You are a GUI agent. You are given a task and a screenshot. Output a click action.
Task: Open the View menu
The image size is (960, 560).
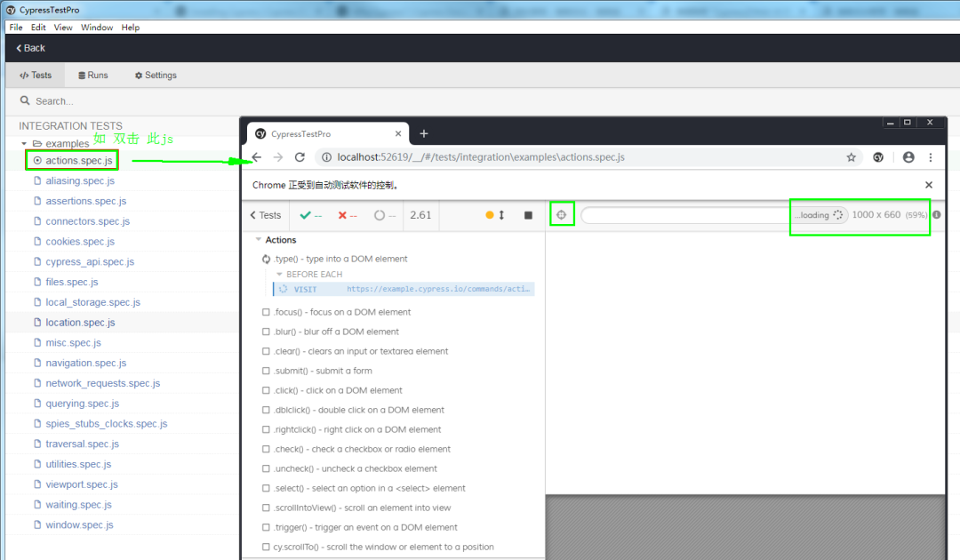63,27
